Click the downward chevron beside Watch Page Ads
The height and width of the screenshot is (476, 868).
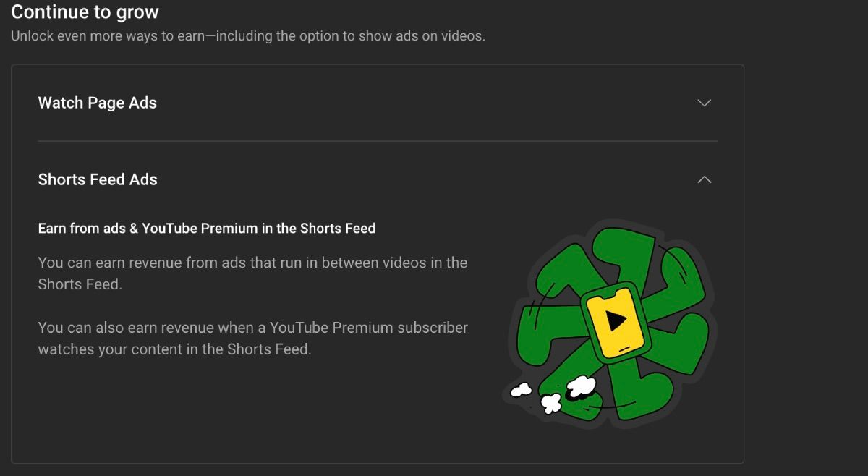tap(704, 103)
